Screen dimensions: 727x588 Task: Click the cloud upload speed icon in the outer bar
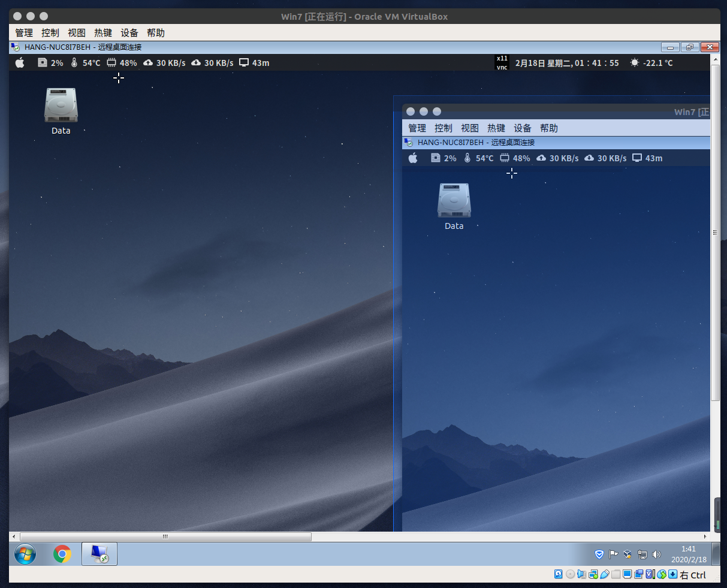[148, 62]
